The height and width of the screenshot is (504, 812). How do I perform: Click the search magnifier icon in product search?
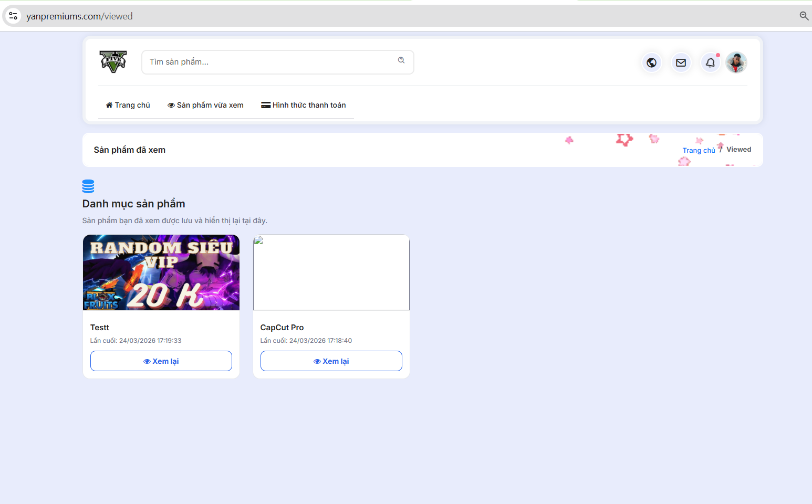click(x=401, y=60)
